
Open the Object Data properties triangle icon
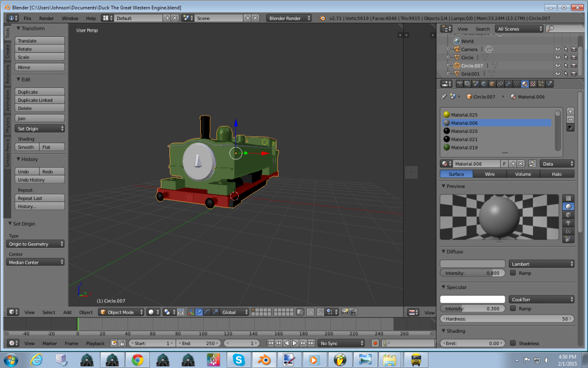(x=516, y=84)
